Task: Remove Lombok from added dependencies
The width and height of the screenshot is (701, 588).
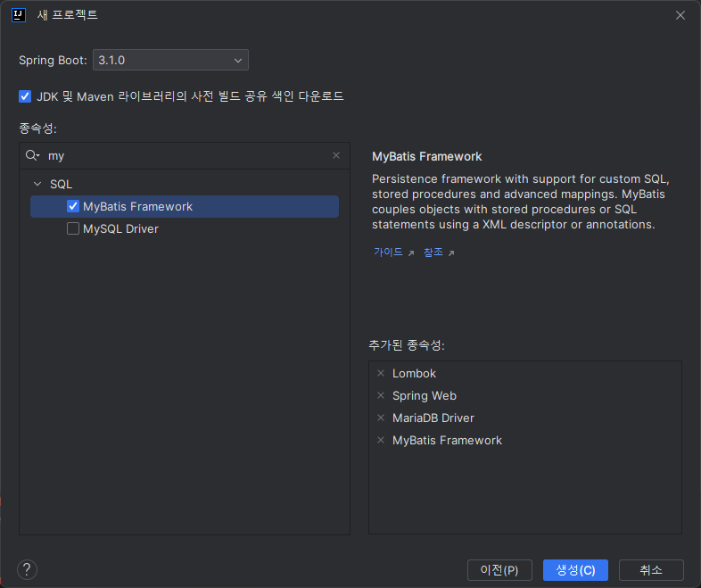Action: point(381,373)
